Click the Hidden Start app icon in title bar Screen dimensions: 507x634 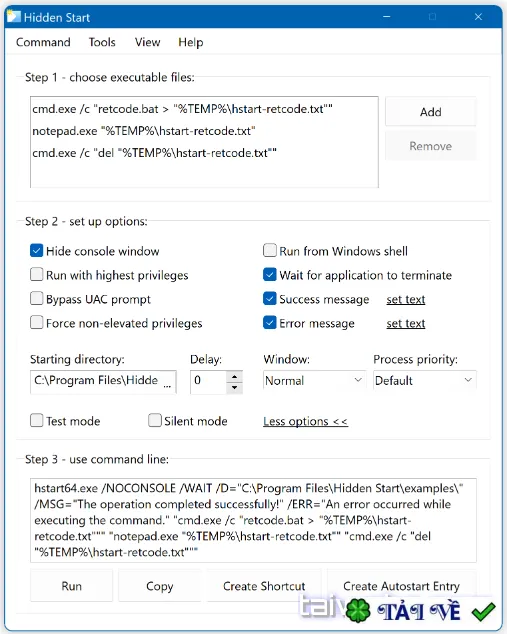(13, 17)
